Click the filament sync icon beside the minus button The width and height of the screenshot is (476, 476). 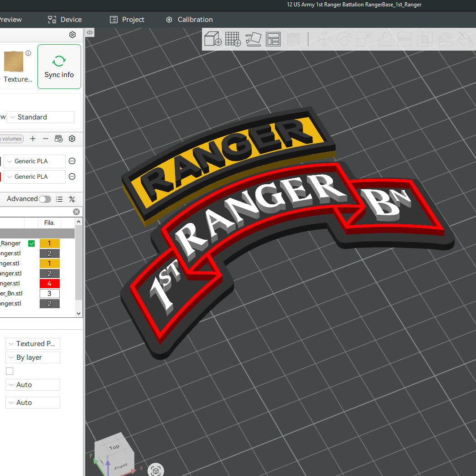pyautogui.click(x=58, y=139)
